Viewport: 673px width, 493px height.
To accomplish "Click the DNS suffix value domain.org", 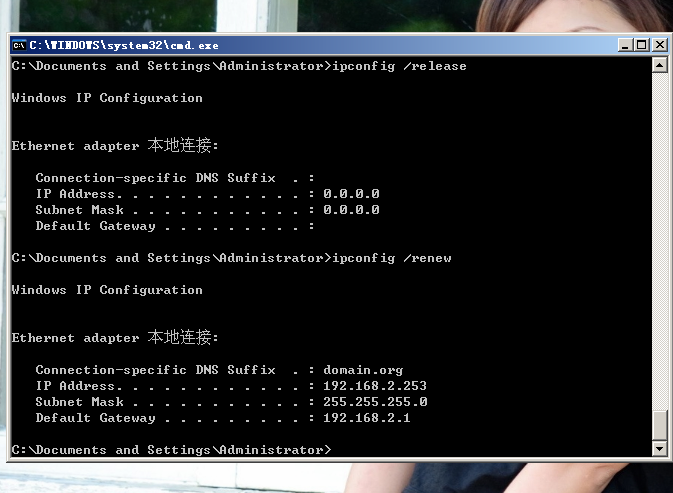I will (x=363, y=370).
